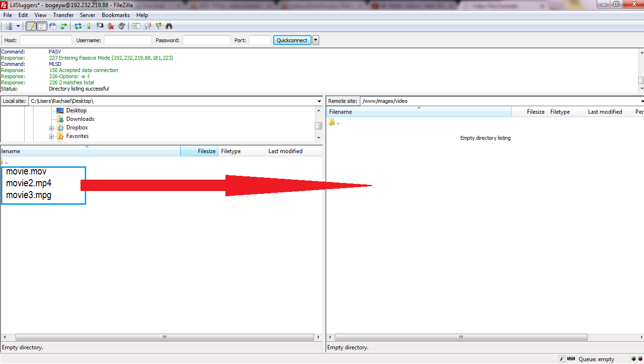This screenshot has width=644, height=364.
Task: Open the Site Manager dropdown arrow
Action: pyautogui.click(x=18, y=26)
